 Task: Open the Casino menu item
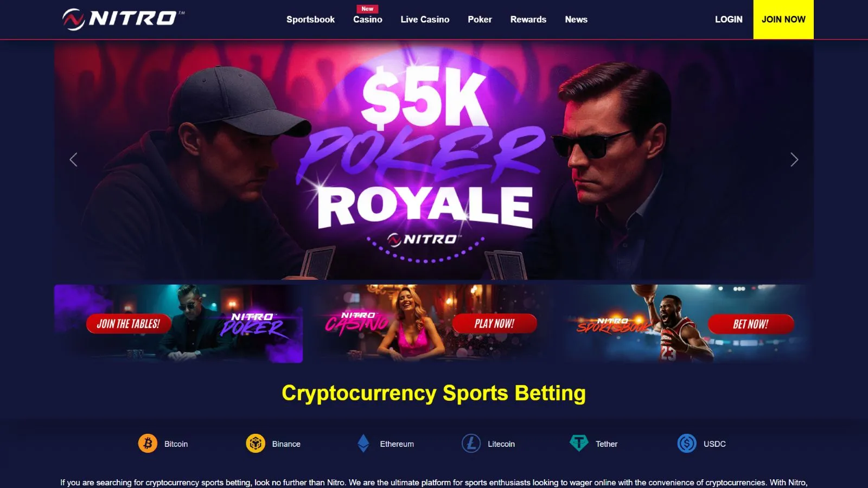[368, 20]
